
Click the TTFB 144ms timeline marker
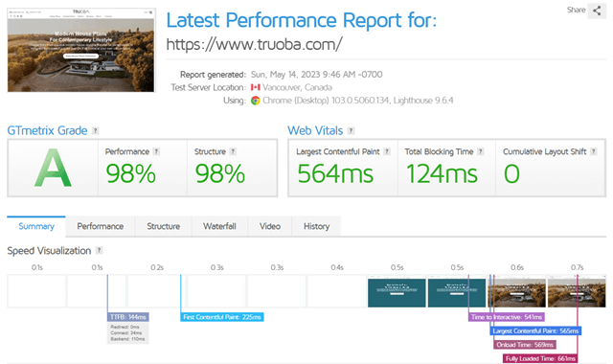point(127,317)
